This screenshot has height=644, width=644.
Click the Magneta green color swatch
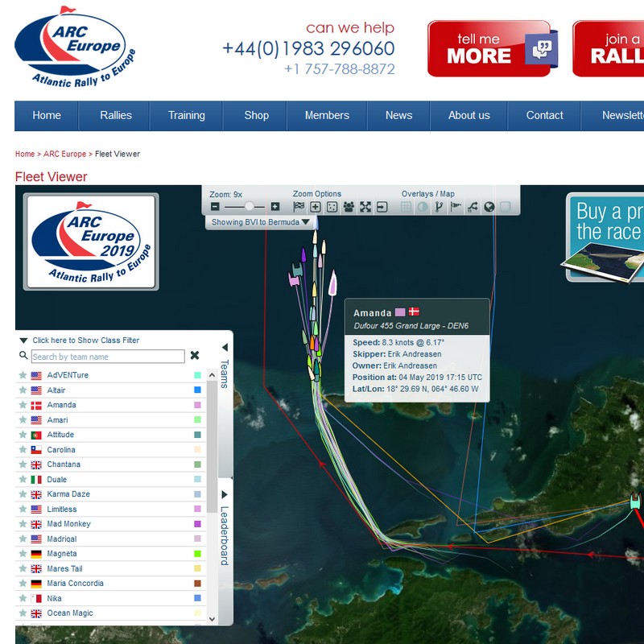point(197,554)
